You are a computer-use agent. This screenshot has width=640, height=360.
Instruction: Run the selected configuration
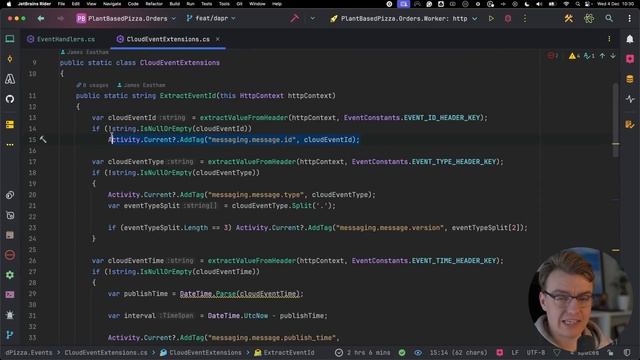click(x=491, y=18)
